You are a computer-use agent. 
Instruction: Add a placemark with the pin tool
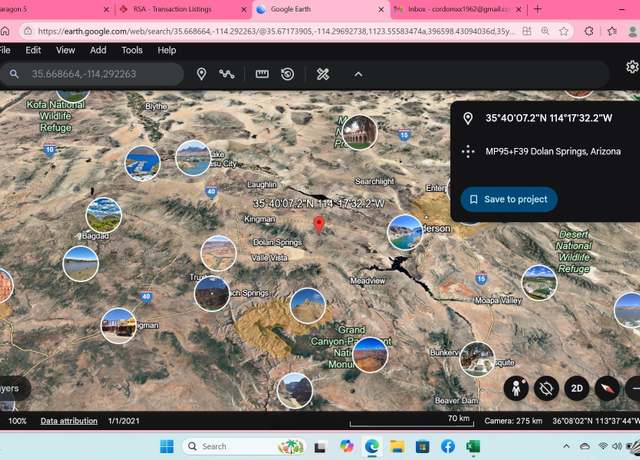201,74
